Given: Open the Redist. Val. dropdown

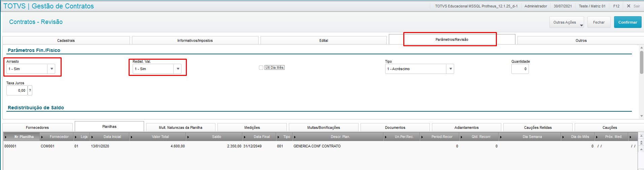Looking at the screenshot, I should click(178, 69).
